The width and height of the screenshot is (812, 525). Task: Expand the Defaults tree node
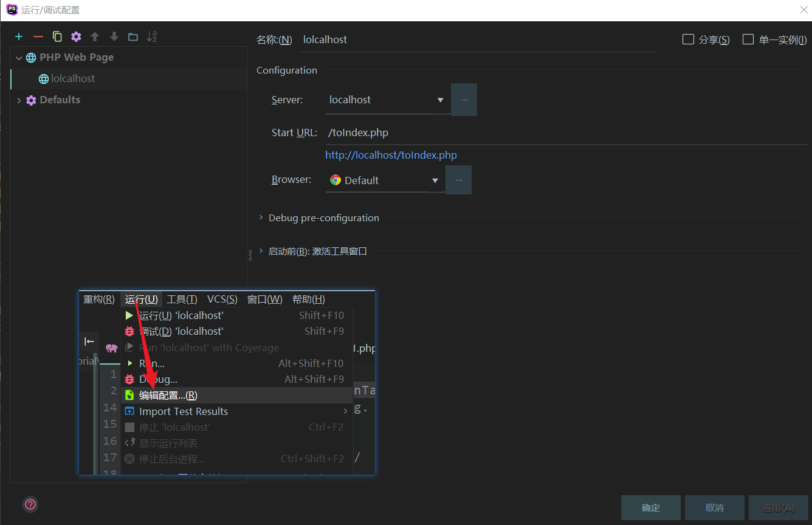click(19, 100)
